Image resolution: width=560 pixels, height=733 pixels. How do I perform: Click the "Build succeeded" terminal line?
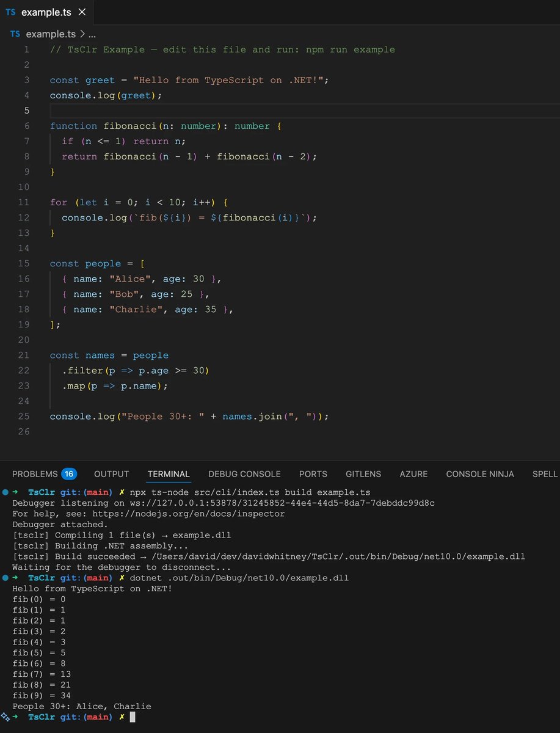pos(269,556)
